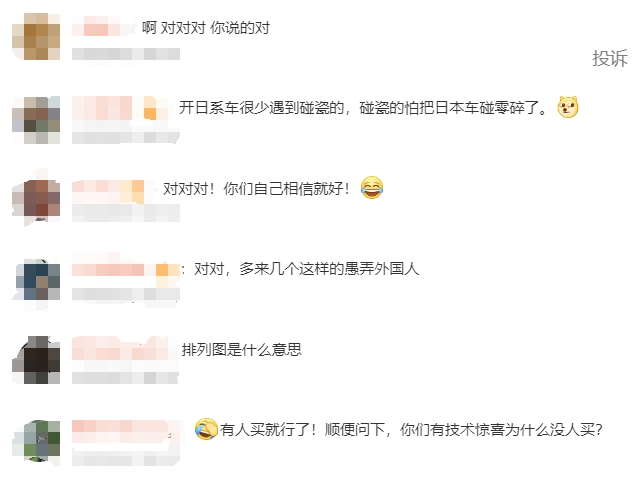
Task: Click comment text 多来几个这样的愚弄外国人
Action: pyautogui.click(x=306, y=269)
